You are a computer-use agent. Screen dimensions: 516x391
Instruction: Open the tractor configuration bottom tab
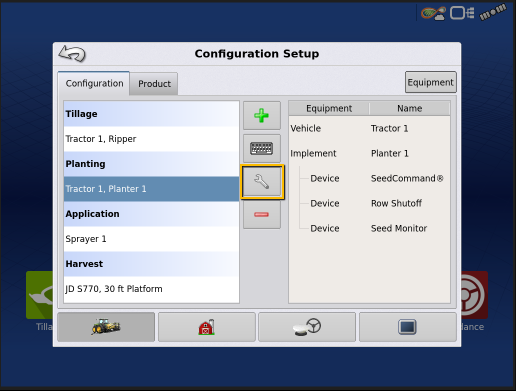pyautogui.click(x=106, y=327)
